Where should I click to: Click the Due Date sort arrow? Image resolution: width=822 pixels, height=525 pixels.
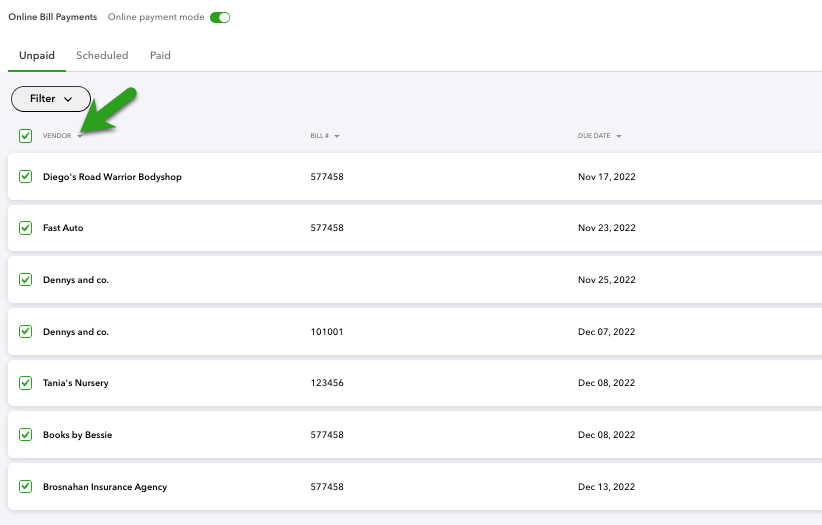(x=619, y=136)
